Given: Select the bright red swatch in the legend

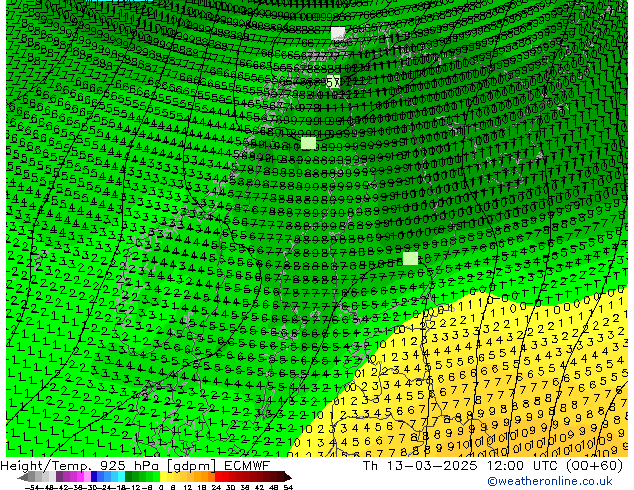Looking at the screenshot, I should [x=218, y=477].
